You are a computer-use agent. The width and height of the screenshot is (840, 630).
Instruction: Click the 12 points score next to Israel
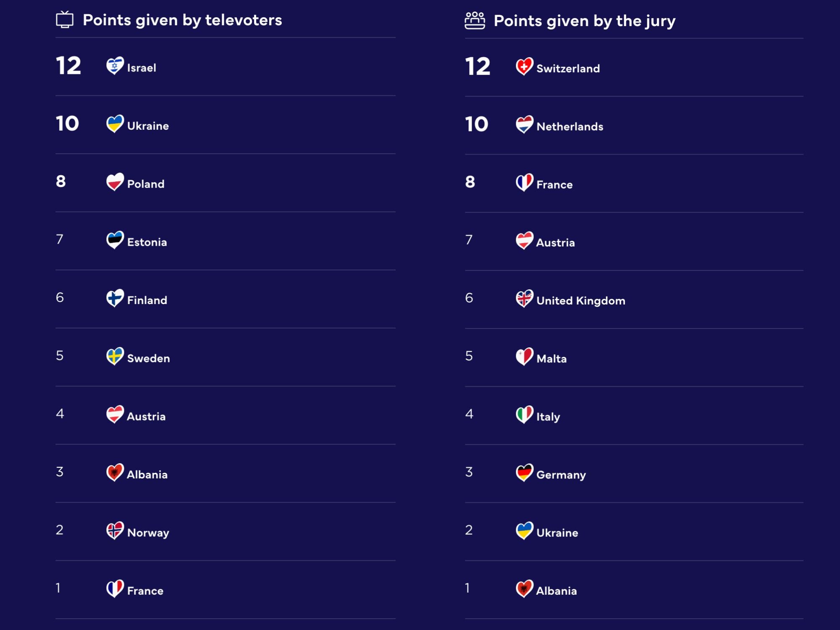(x=68, y=66)
